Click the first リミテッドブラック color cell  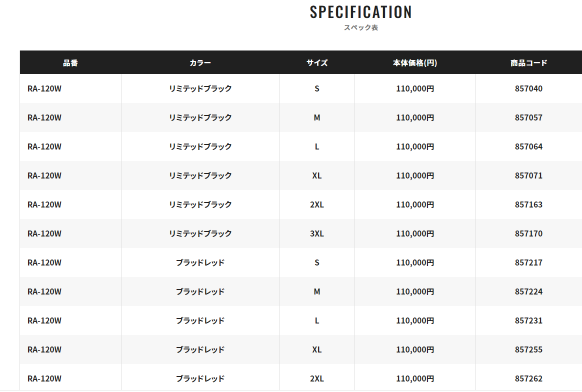[x=200, y=88]
